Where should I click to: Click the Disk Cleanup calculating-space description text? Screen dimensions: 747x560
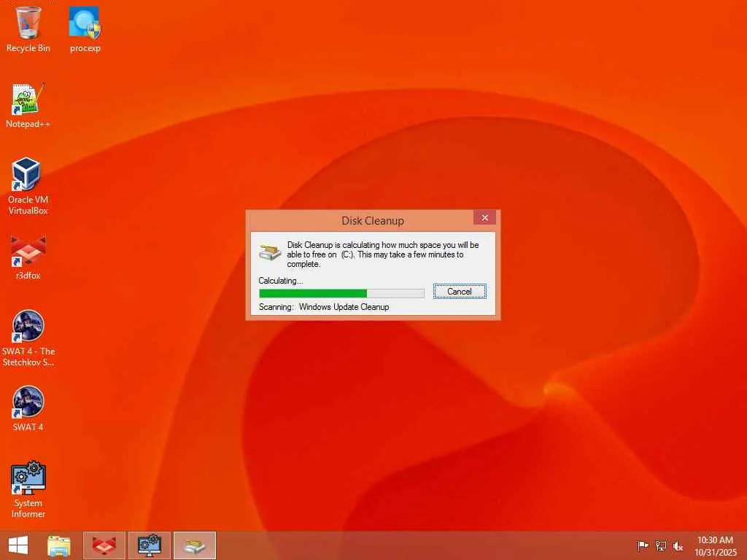[x=382, y=254]
